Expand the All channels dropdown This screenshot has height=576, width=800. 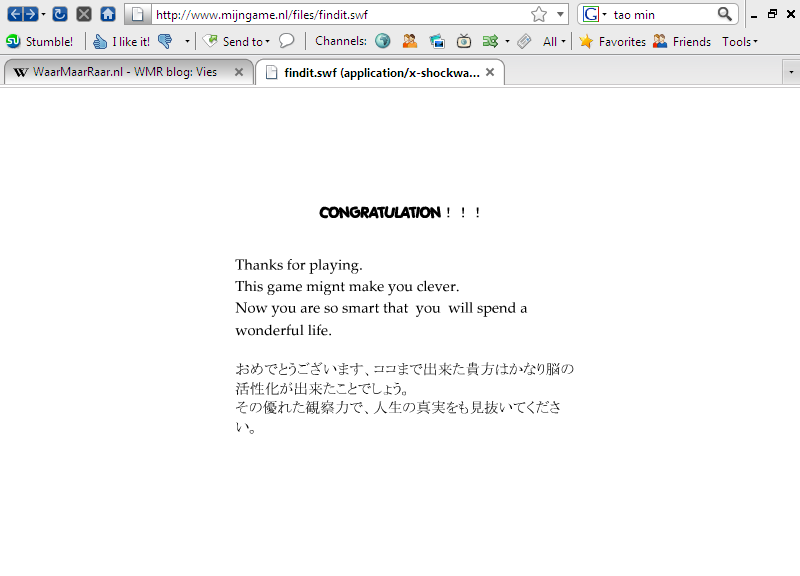point(553,41)
